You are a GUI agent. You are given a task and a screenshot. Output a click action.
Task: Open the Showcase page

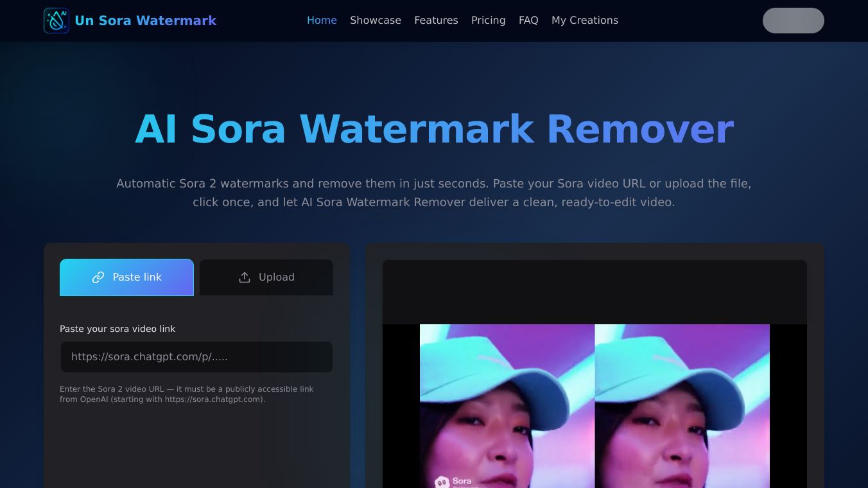(x=376, y=20)
